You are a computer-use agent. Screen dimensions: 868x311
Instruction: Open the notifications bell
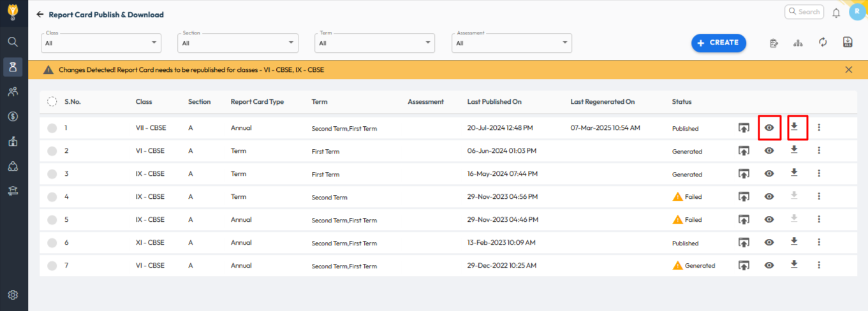(836, 13)
